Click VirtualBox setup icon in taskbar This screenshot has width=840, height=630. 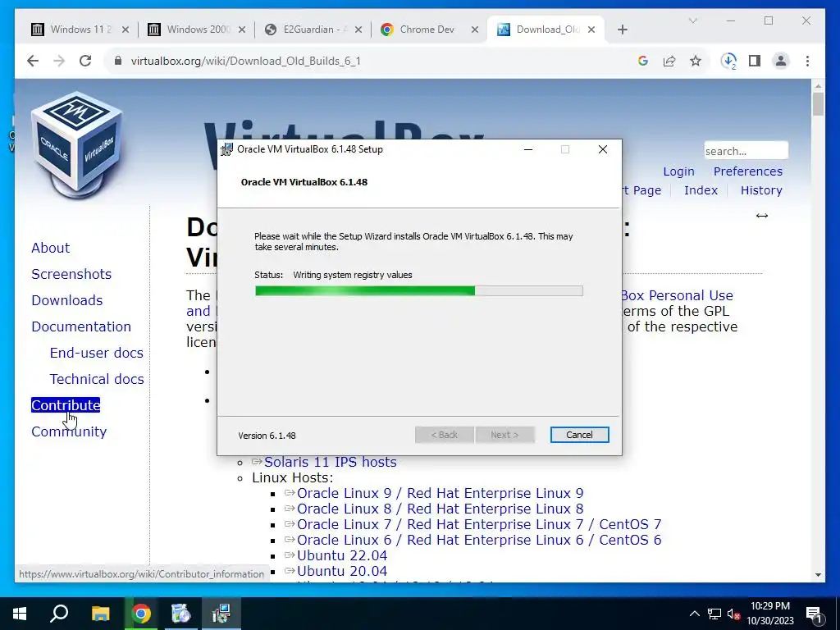pyautogui.click(x=221, y=614)
